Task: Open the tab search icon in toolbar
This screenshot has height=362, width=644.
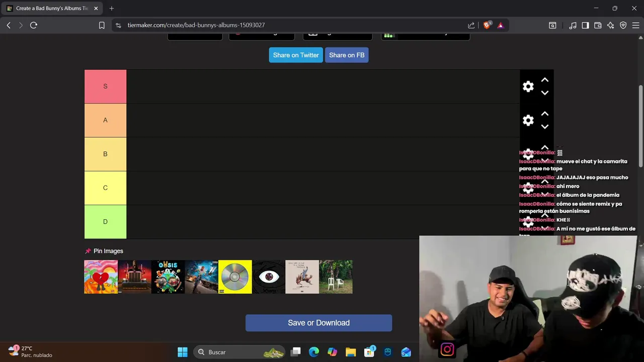Action: pyautogui.click(x=552, y=25)
